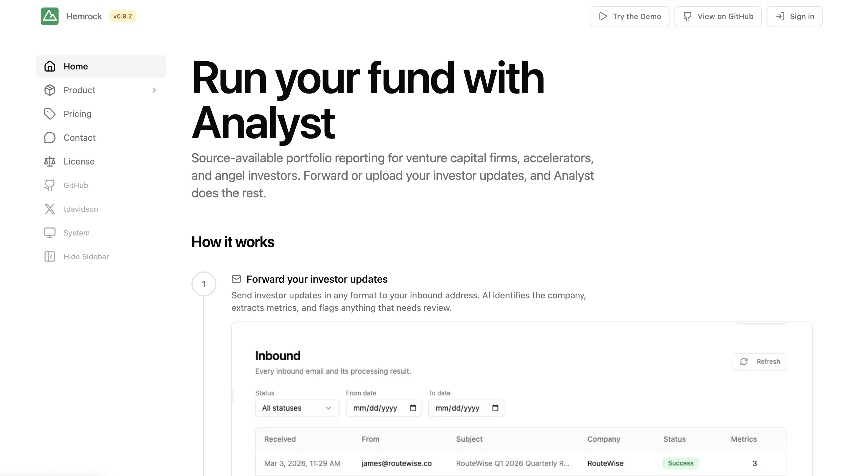Open the All statuses dropdown

pyautogui.click(x=297, y=408)
